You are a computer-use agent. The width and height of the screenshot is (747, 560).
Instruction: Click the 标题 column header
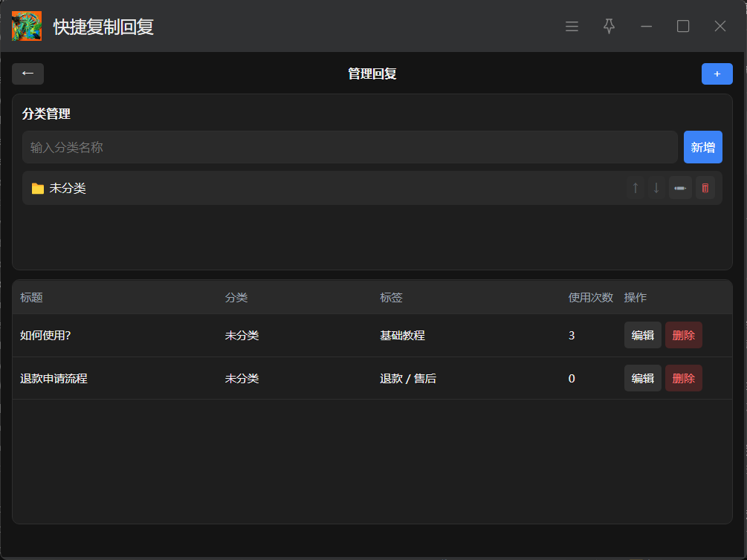(x=31, y=298)
